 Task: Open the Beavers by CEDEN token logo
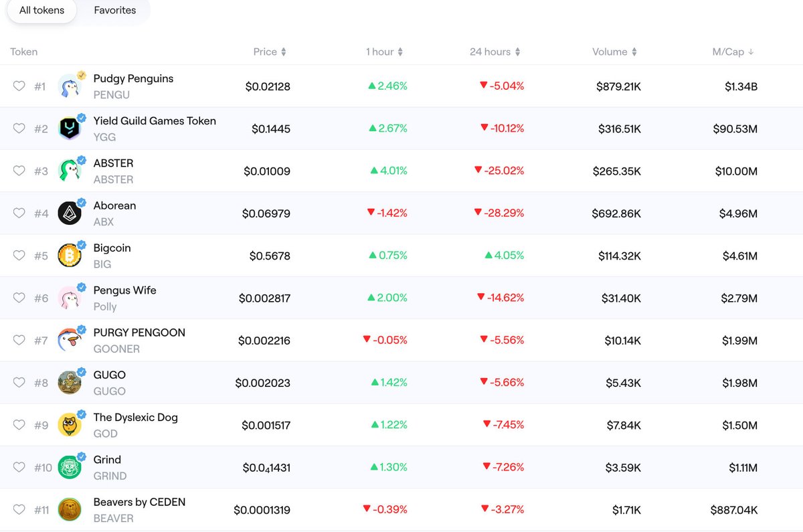[x=70, y=509]
